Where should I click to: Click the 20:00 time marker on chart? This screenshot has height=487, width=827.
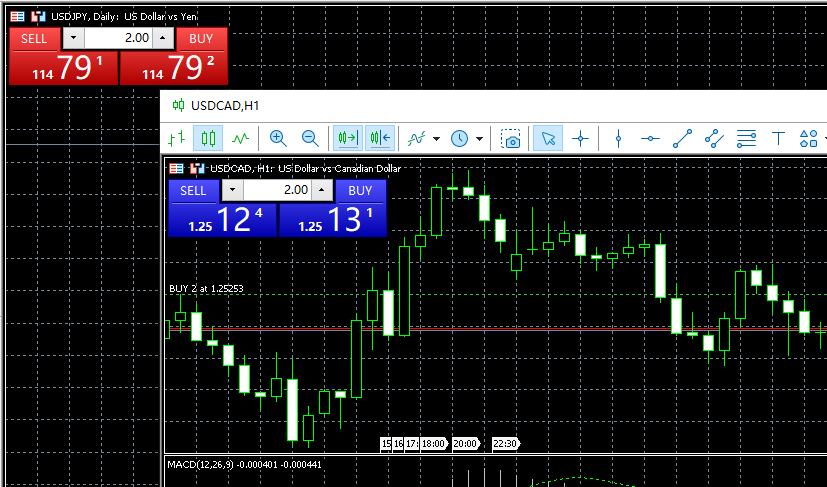(465, 443)
